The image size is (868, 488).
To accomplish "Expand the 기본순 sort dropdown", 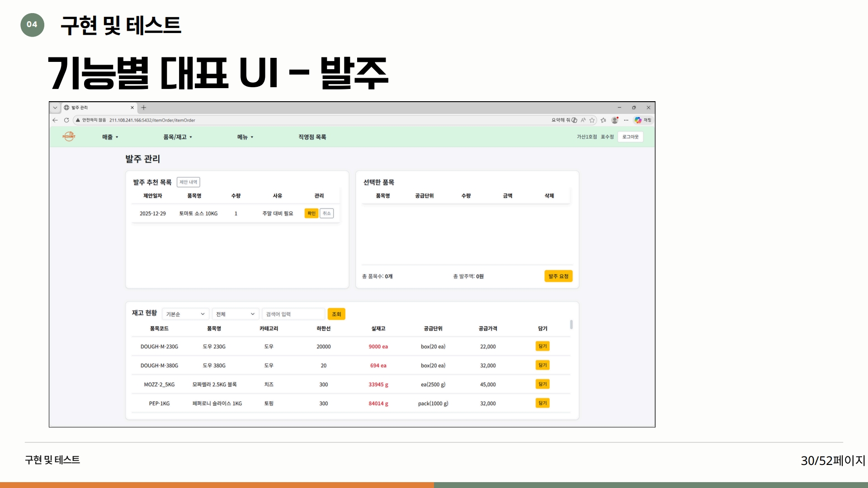I will click(185, 314).
